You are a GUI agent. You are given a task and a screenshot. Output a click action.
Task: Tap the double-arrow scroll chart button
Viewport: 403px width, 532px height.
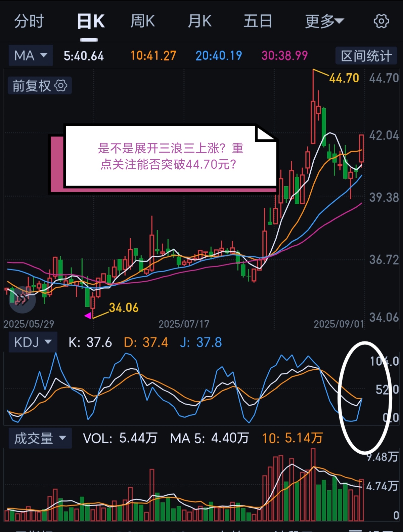pos(22,299)
